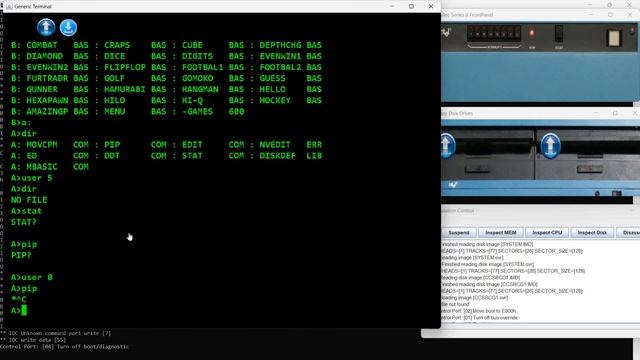Click the 'STAT?' output line
Screen dimensions: 640x360
coord(24,222)
